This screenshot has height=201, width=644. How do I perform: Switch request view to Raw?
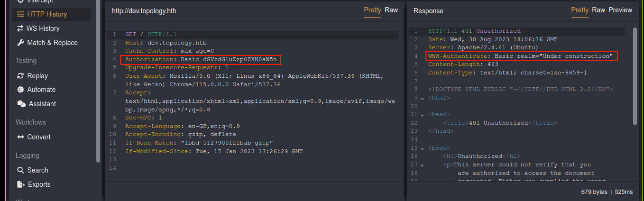click(391, 10)
